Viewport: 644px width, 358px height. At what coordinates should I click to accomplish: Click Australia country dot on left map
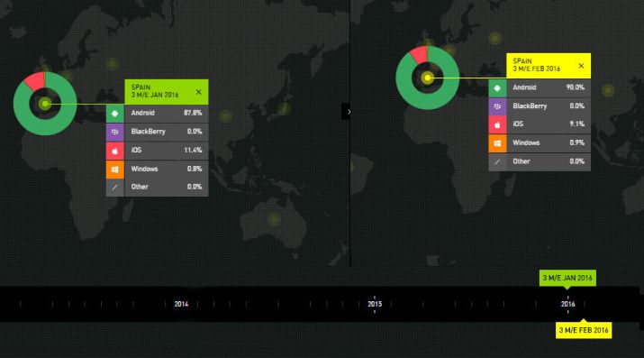274,219
